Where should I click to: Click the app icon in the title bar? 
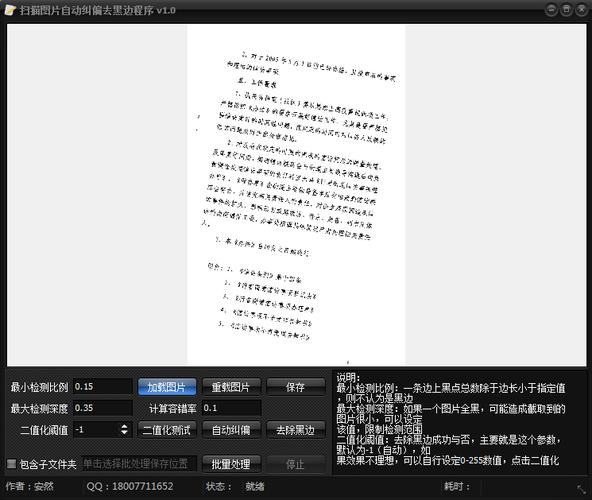pyautogui.click(x=10, y=10)
